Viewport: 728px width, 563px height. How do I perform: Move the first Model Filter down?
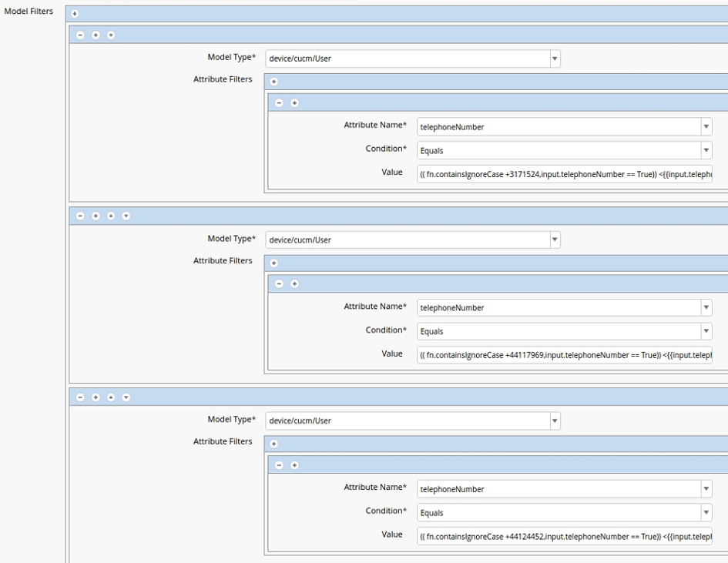(x=110, y=34)
